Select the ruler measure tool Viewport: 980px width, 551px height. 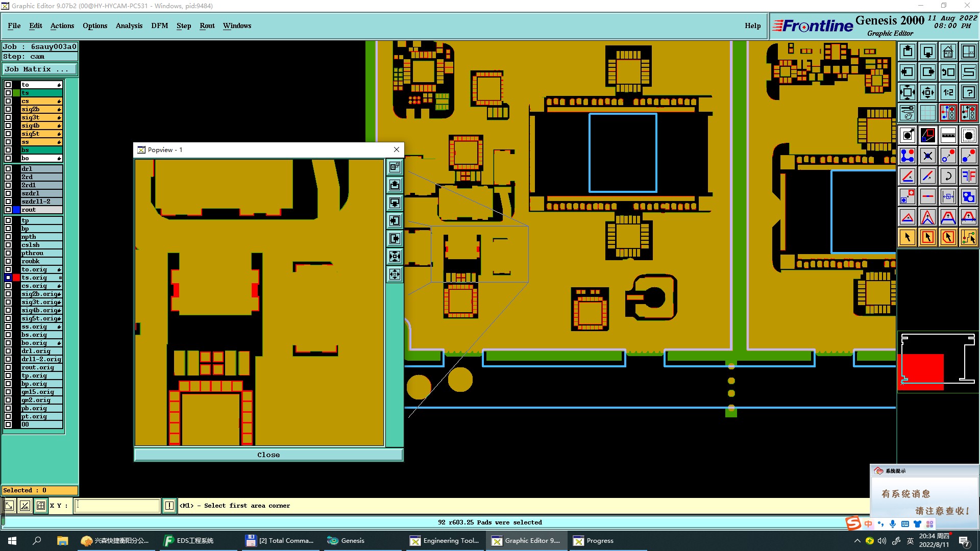[x=948, y=135]
